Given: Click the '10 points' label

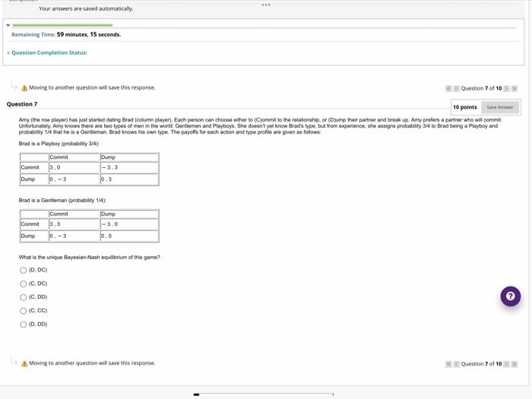Looking at the screenshot, I should pyautogui.click(x=465, y=107).
